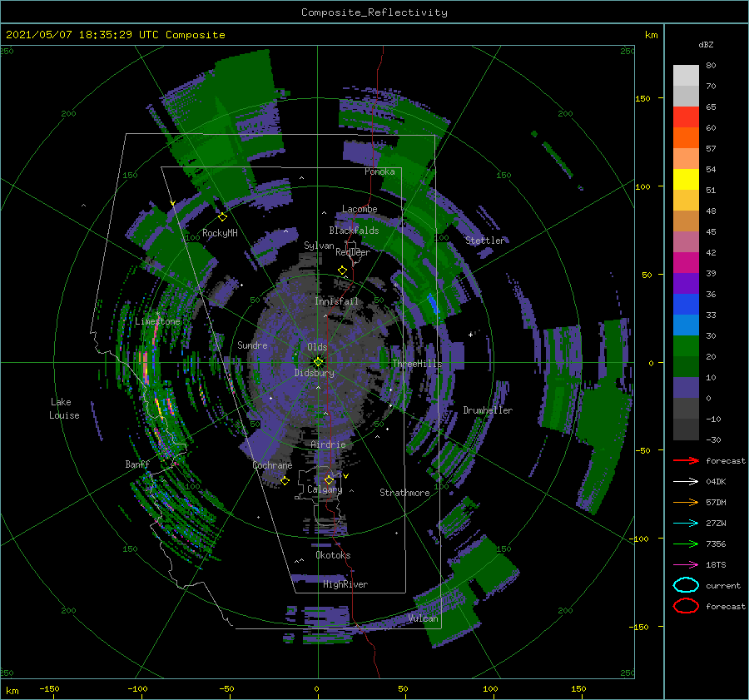749x700 pixels.
Task: Click the 'Didsbury' map label
Action: pyautogui.click(x=315, y=373)
